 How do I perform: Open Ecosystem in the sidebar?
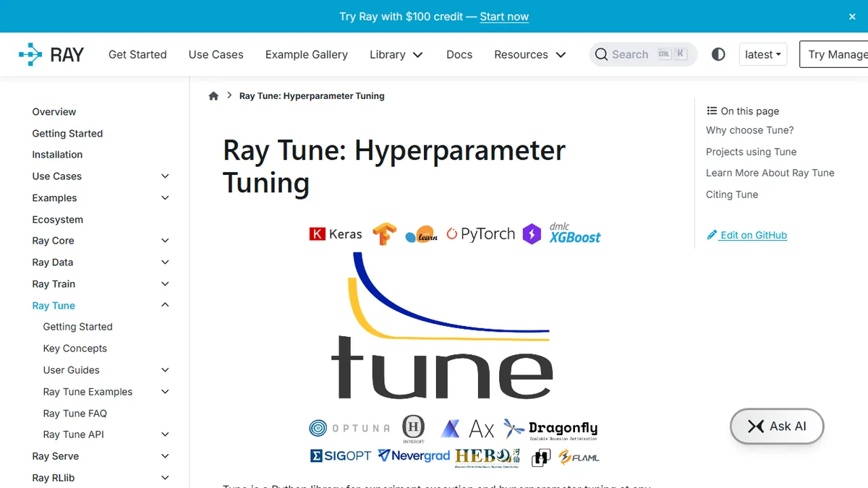[58, 220]
